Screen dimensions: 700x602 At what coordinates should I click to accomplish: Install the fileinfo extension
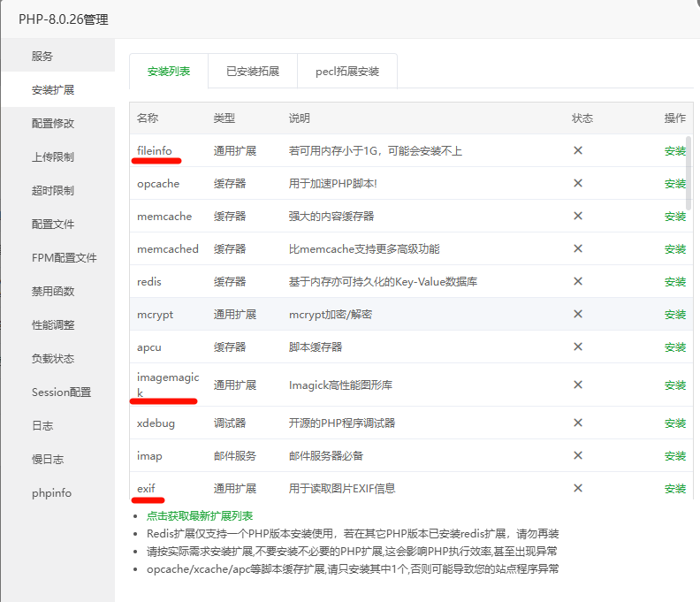pyautogui.click(x=674, y=151)
